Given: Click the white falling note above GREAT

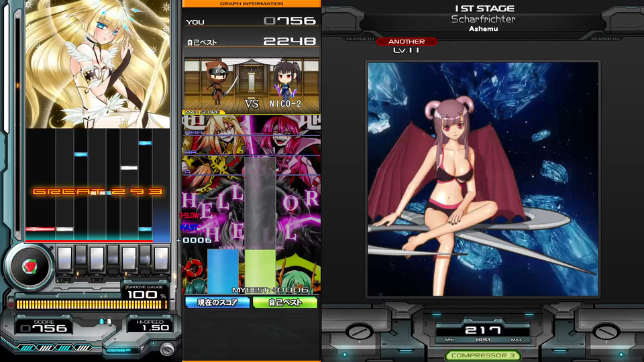Looking at the screenshot, I should (129, 168).
